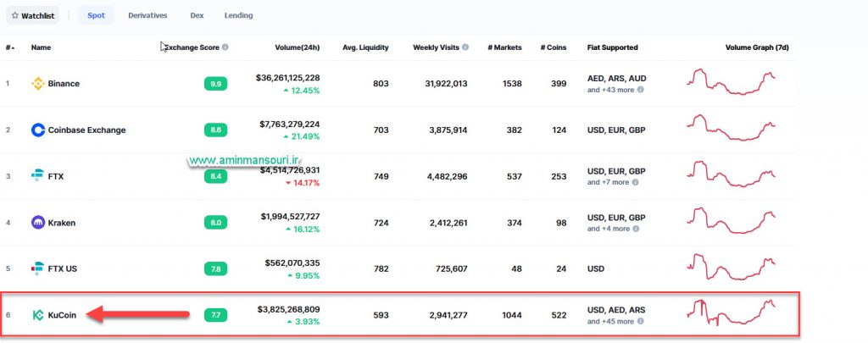
Task: Click FTX US's 7.8 score badge
Action: pos(216,268)
